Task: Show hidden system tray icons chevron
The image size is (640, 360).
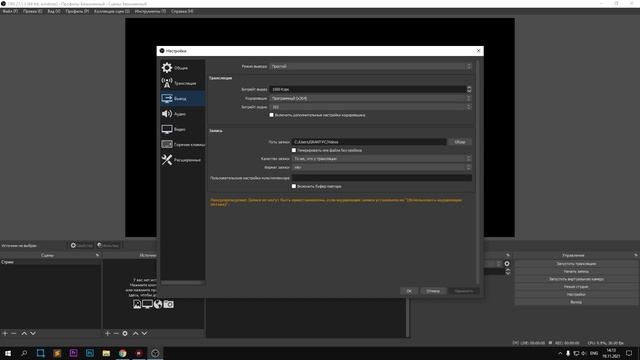Action: pos(560,353)
